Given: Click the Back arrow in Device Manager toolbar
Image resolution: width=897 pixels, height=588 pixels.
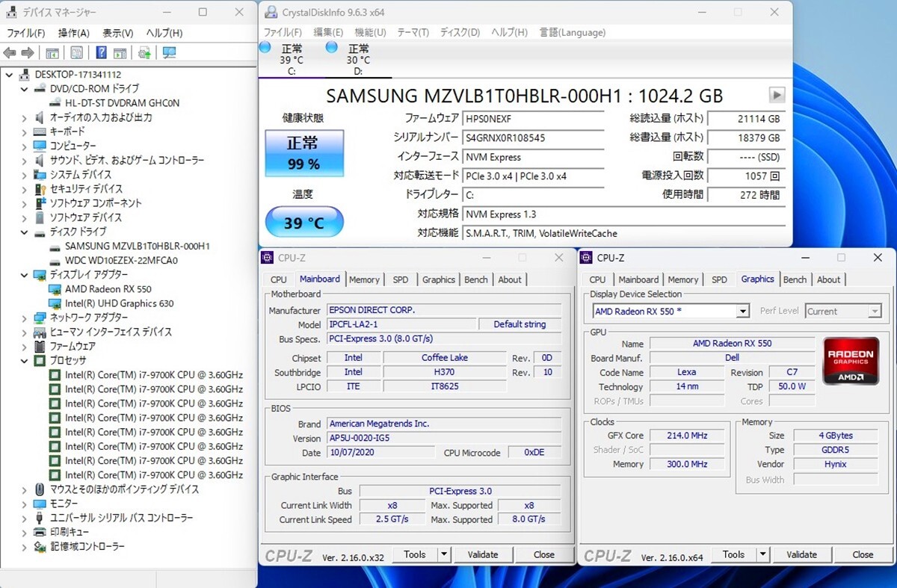Looking at the screenshot, I should click(10, 52).
